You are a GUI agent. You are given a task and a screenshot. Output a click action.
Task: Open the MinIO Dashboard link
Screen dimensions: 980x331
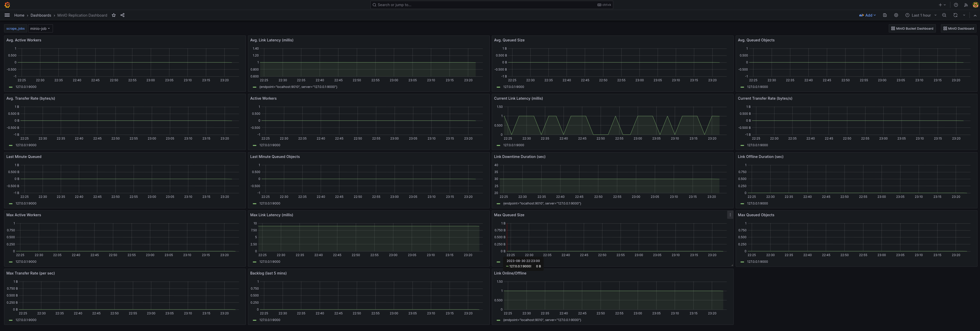click(959, 28)
